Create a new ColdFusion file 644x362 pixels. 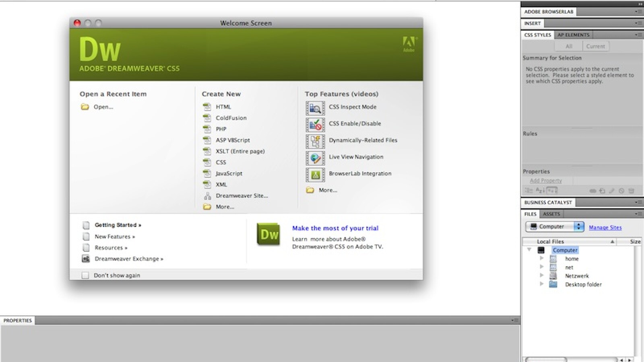231,118
